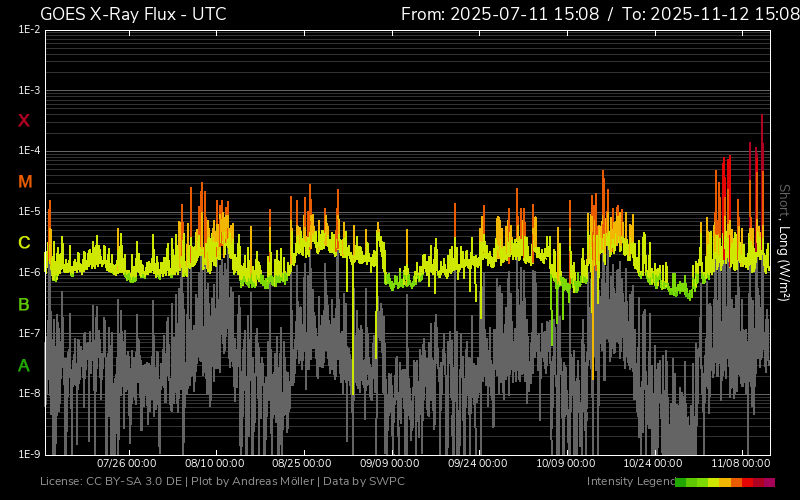Click the 10/09 00:00 time axis label
The height and width of the screenshot is (500, 800).
[566, 464]
